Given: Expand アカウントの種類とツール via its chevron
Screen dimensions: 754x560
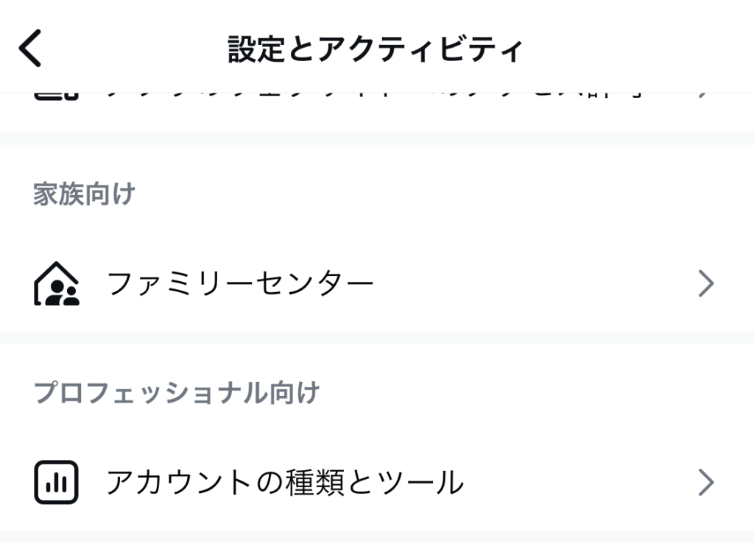Looking at the screenshot, I should 705,483.
